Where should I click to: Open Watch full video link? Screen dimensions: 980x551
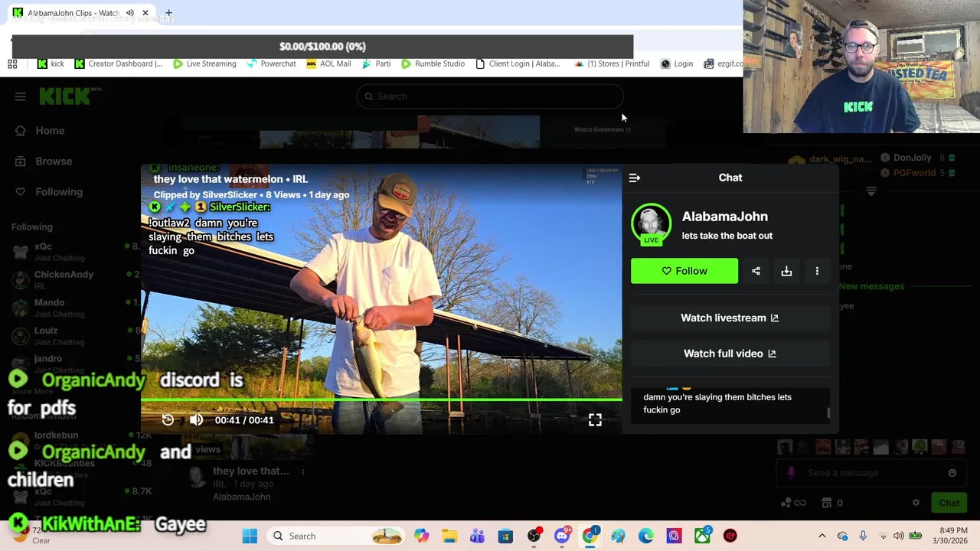pos(730,354)
